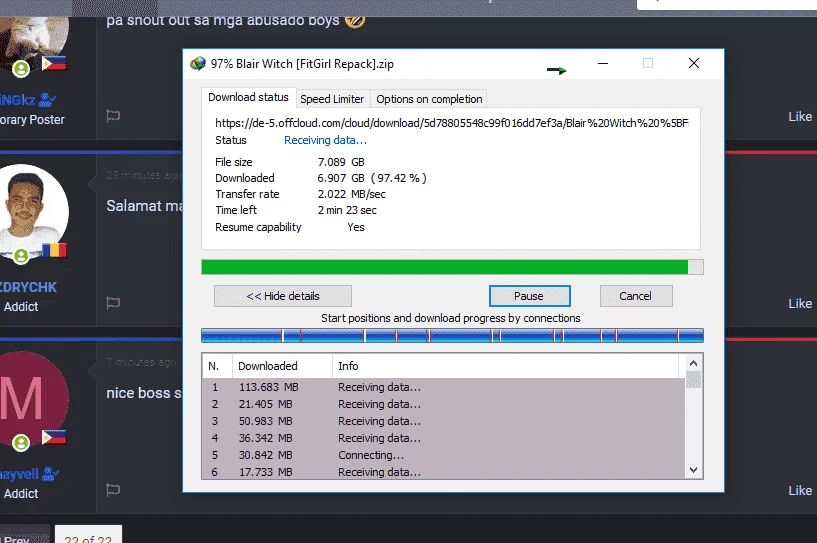This screenshot has width=817, height=543.
Task: Click the 2 min 23 sec time left value
Action: pos(347,210)
